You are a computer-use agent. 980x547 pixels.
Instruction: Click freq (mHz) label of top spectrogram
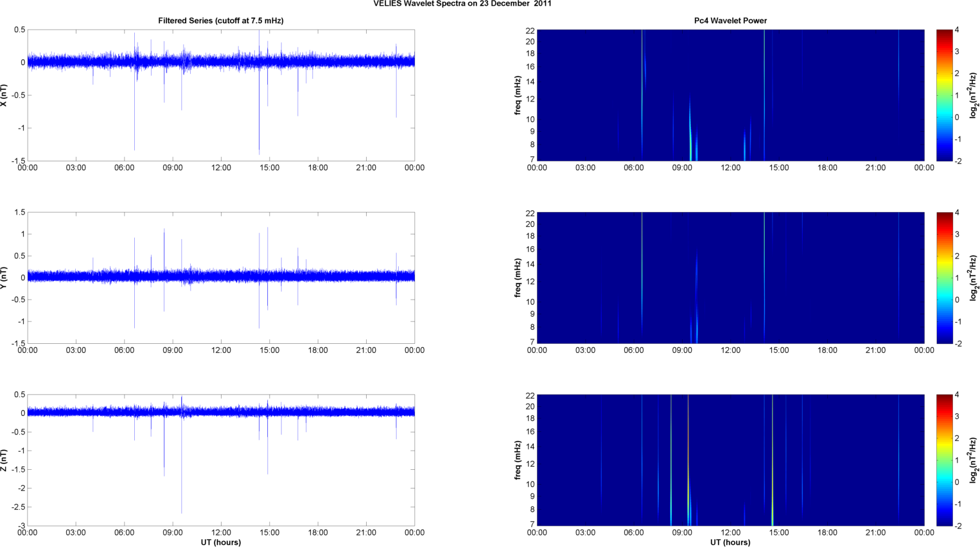point(518,95)
